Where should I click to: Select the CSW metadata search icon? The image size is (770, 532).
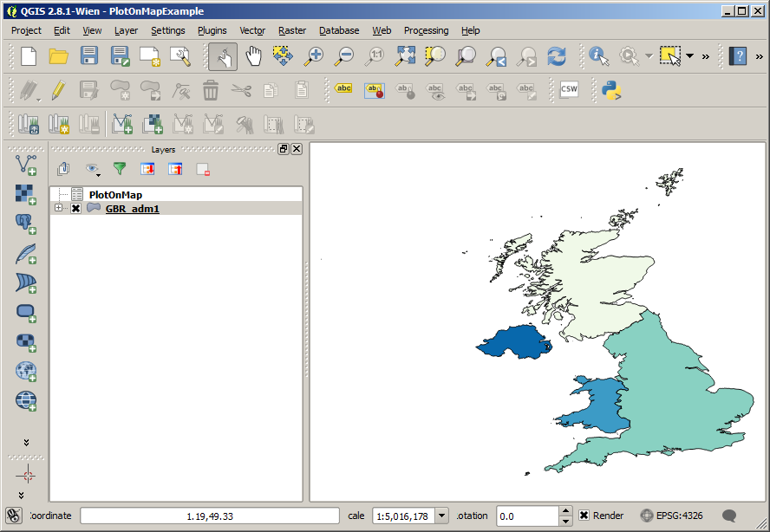[570, 88]
